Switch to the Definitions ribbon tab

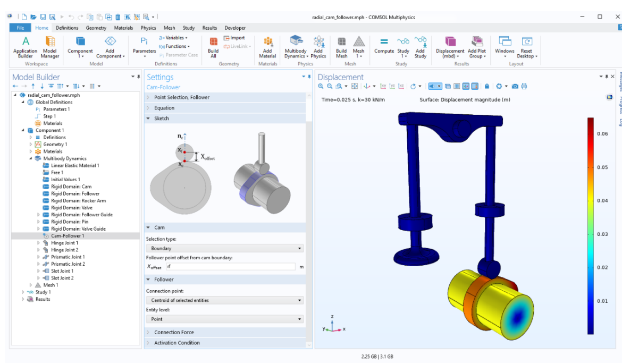point(67,28)
